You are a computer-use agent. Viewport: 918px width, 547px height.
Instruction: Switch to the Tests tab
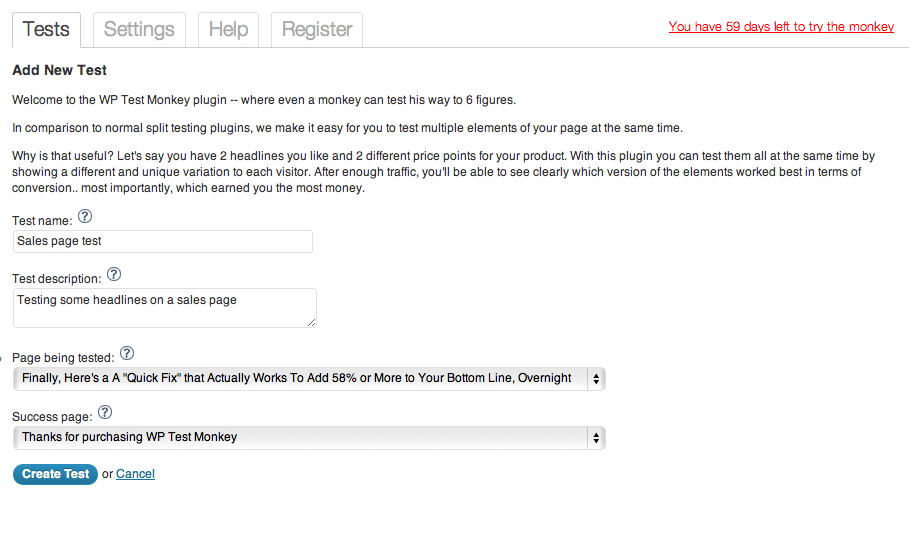[46, 29]
